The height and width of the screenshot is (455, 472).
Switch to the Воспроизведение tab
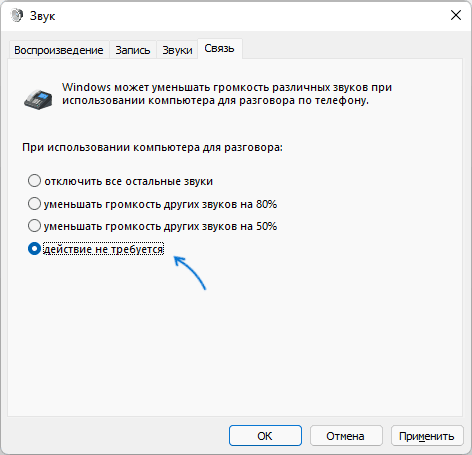(x=59, y=50)
